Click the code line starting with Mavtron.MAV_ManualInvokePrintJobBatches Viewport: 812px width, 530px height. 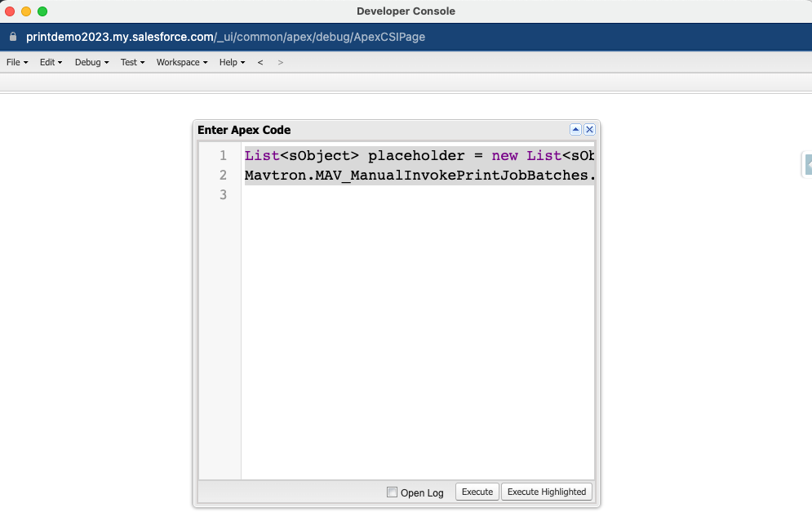click(x=418, y=176)
